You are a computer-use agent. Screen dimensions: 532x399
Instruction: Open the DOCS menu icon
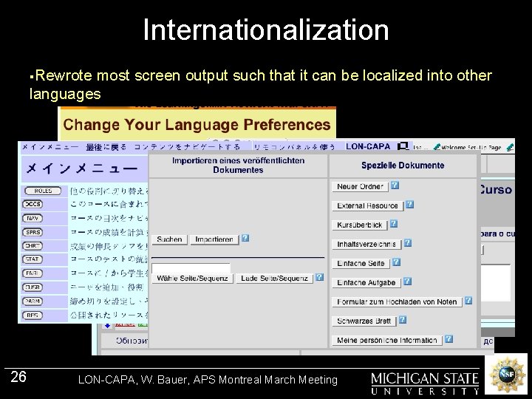33,204
